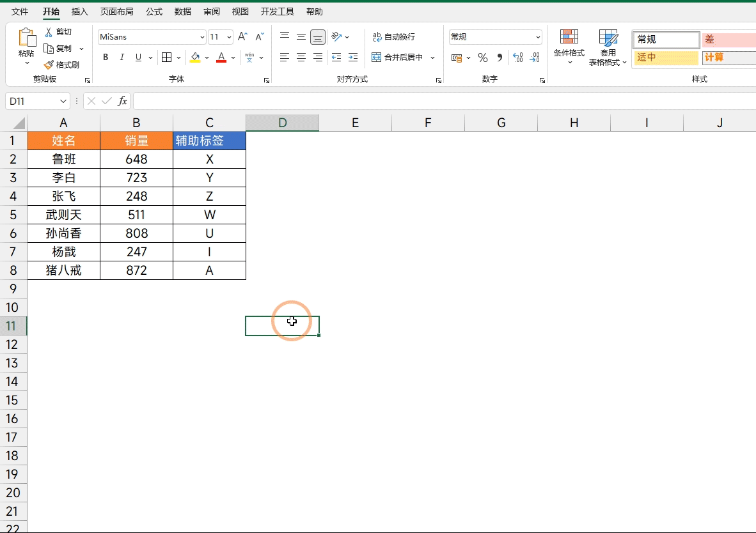Viewport: 756px width, 533px height.
Task: Select the 适中 cell style
Action: (666, 58)
